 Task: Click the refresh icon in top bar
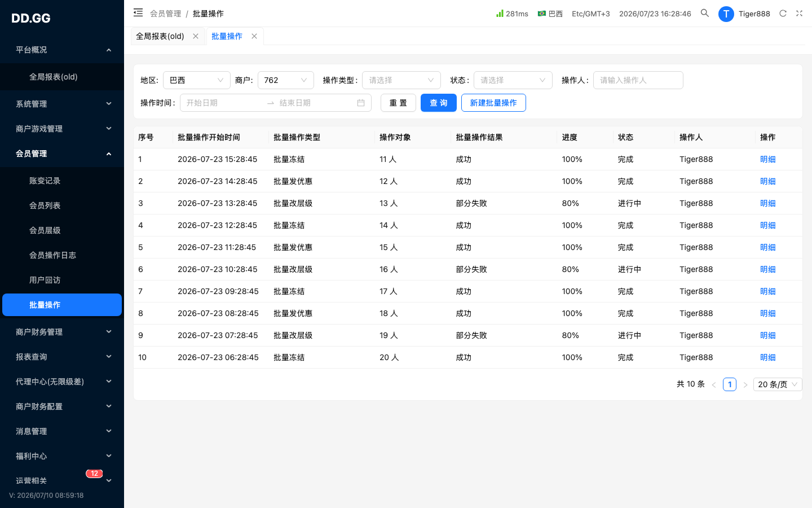coord(783,14)
